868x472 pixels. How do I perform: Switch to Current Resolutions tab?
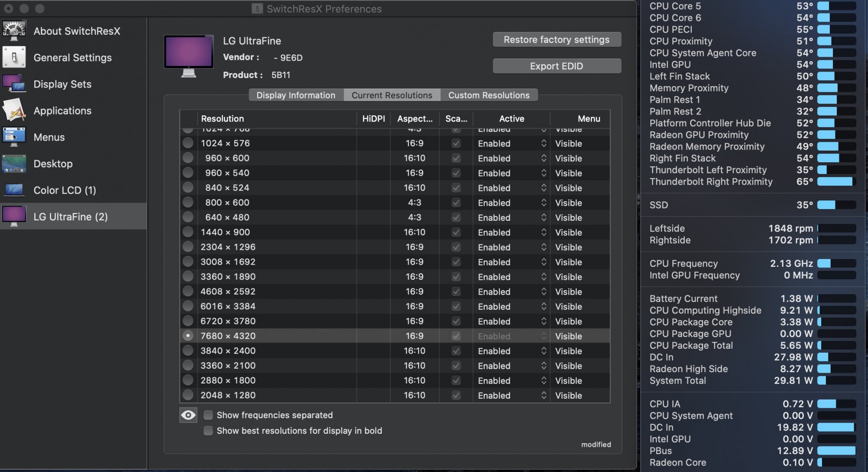click(x=392, y=95)
